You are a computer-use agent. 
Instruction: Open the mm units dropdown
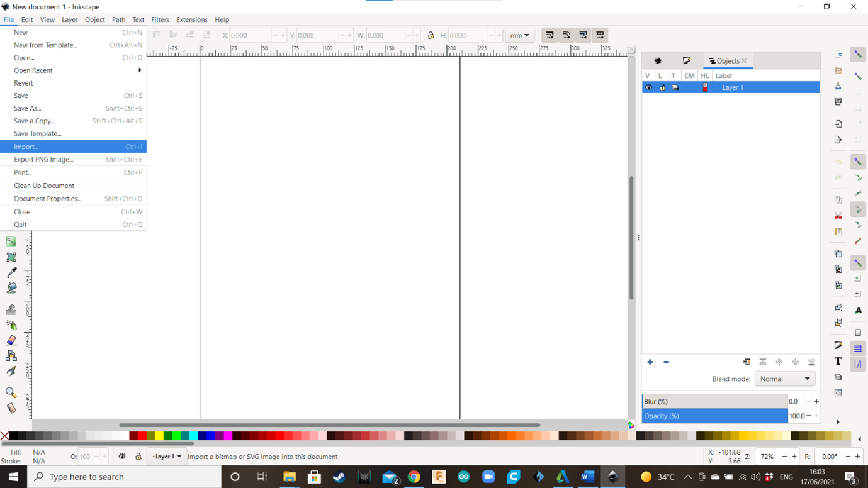pyautogui.click(x=520, y=36)
